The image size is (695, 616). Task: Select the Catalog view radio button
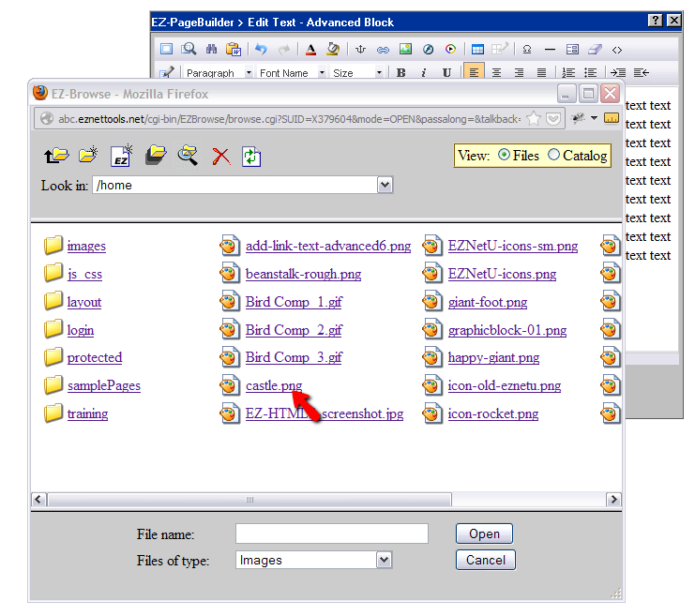[553, 156]
